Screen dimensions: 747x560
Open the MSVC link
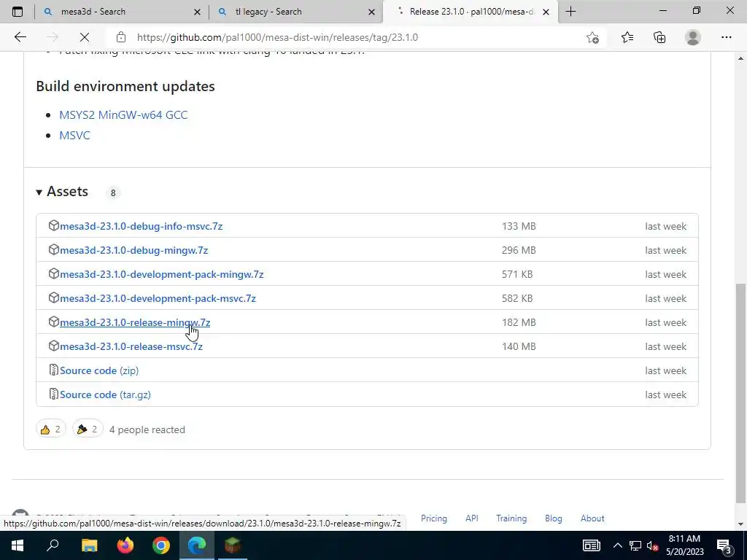(x=74, y=135)
